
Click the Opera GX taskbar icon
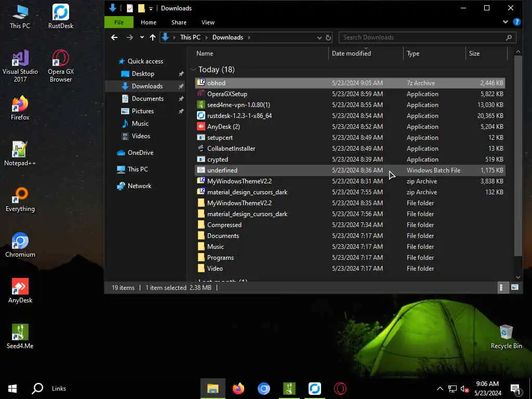tap(340, 389)
